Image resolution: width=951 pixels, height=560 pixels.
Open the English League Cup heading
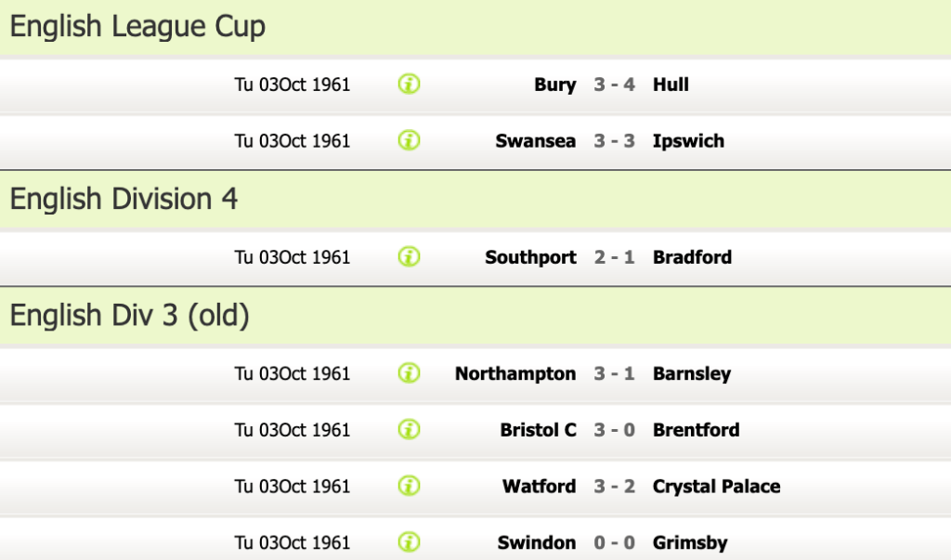coord(137,27)
